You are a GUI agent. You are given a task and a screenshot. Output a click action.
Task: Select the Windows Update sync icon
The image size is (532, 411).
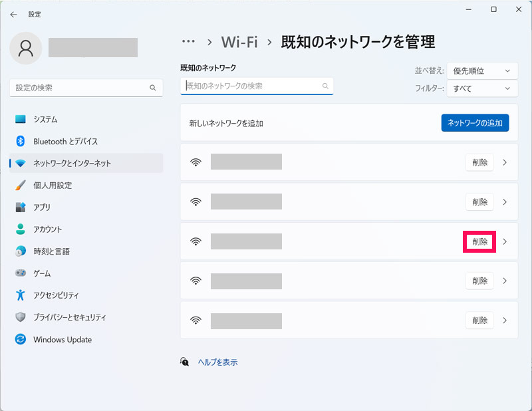[21, 339]
